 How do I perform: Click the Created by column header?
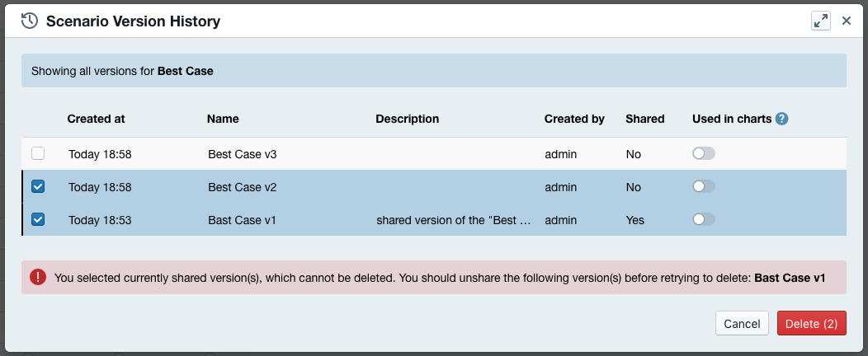pyautogui.click(x=574, y=119)
